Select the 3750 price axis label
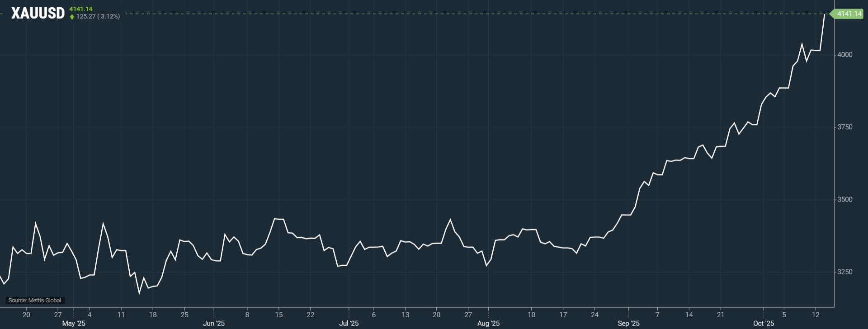Viewport: 868px width, 329px height. [x=844, y=127]
